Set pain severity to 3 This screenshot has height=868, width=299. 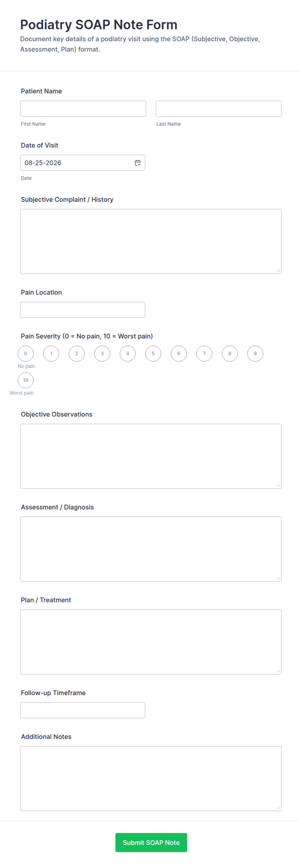click(x=102, y=353)
